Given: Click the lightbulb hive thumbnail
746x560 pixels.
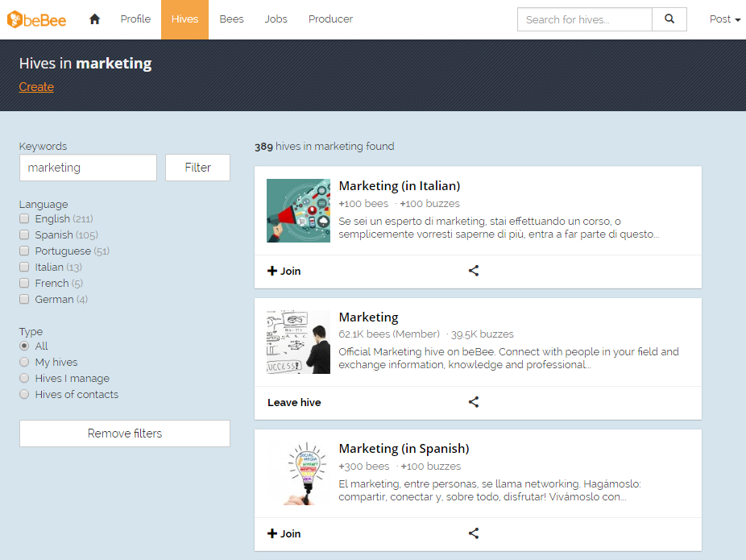Looking at the screenshot, I should coord(298,474).
